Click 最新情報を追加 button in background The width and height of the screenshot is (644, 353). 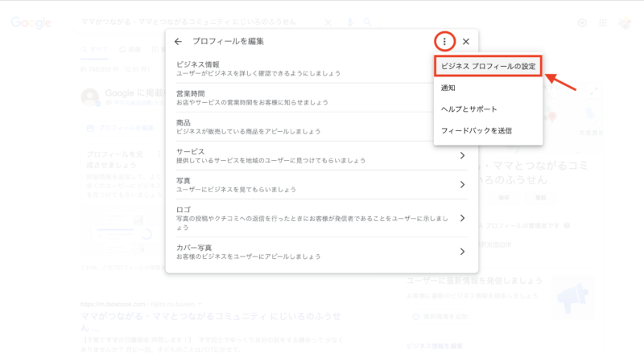coord(440,317)
